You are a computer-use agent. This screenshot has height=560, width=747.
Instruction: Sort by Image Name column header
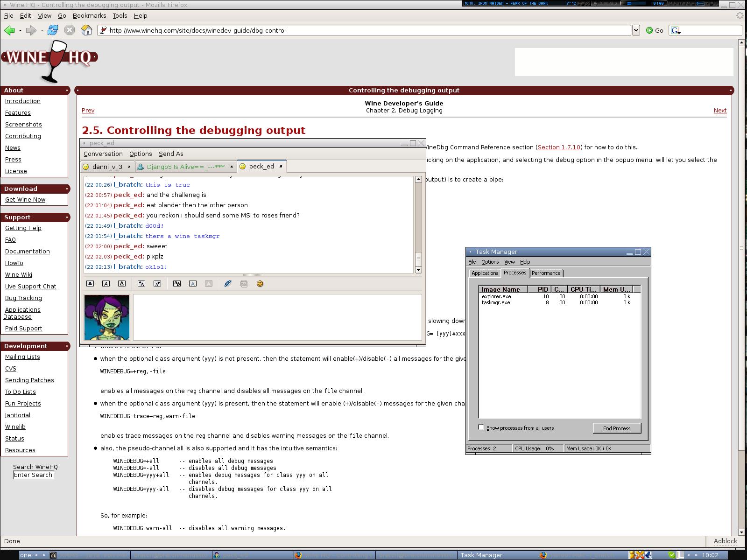pos(504,289)
